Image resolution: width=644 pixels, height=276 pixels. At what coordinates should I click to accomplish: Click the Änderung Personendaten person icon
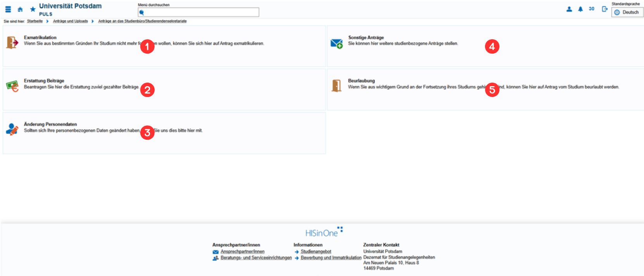[12, 129]
